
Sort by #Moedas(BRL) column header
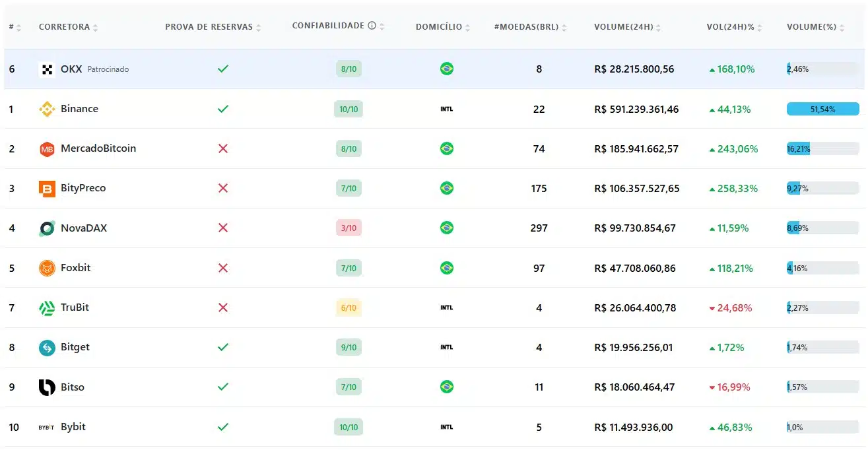coord(530,27)
